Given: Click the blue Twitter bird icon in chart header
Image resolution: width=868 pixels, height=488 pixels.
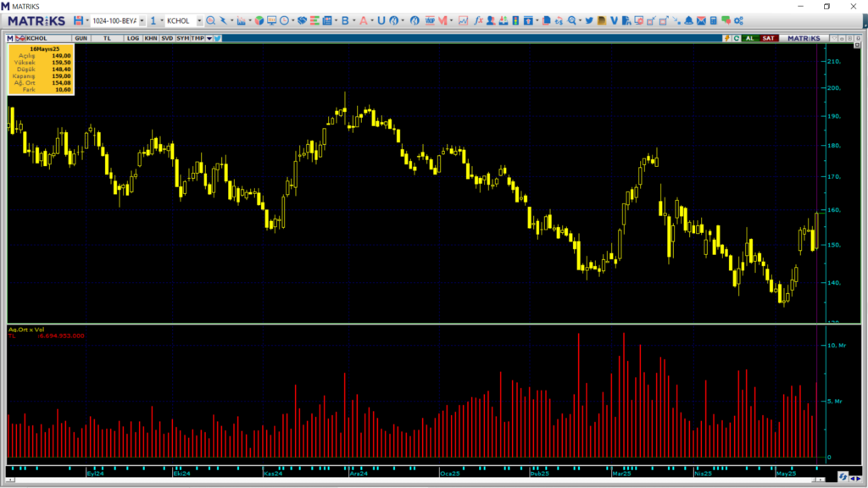Looking at the screenshot, I should tap(218, 38).
